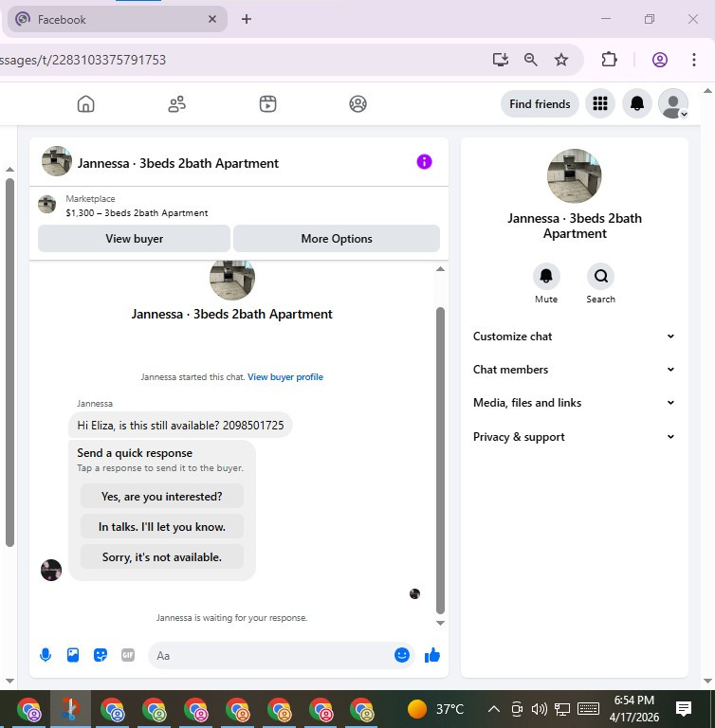Image resolution: width=715 pixels, height=728 pixels.
Task: Open the weather widget showing 37°C
Action: click(435, 709)
